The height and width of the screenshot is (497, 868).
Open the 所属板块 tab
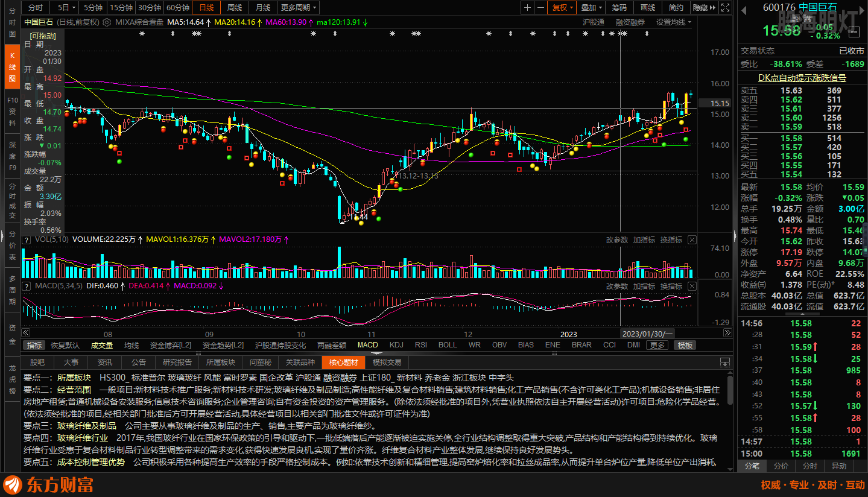220,362
